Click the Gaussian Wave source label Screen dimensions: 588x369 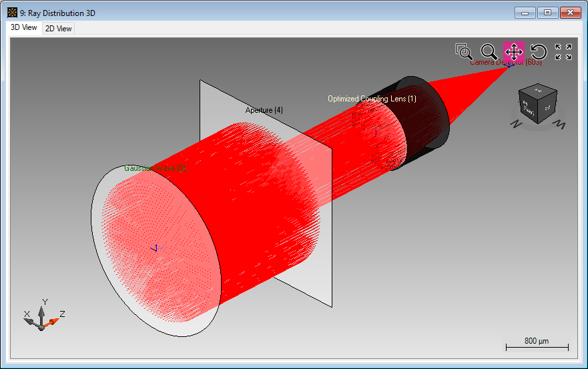click(x=154, y=168)
